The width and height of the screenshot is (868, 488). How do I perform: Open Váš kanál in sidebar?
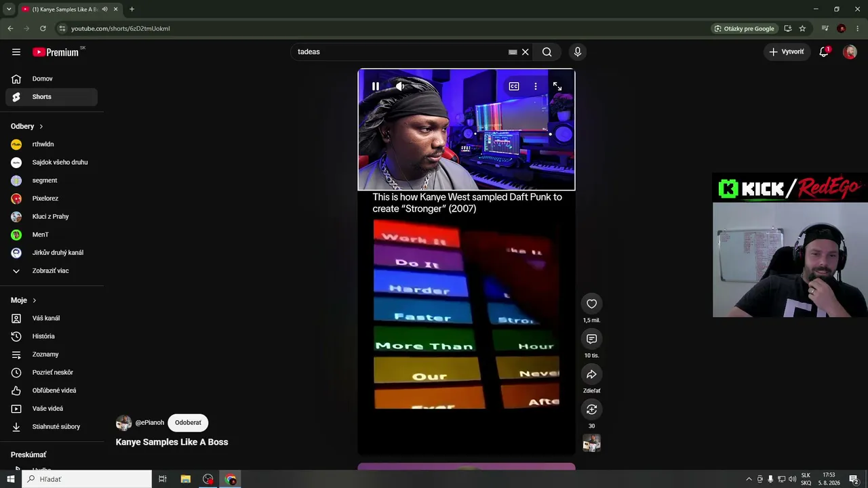click(52, 319)
